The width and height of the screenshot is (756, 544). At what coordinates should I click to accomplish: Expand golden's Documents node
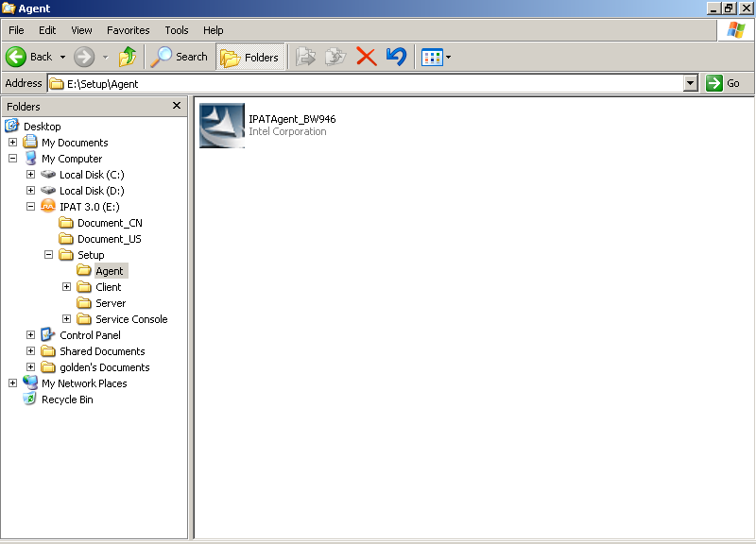click(x=30, y=366)
